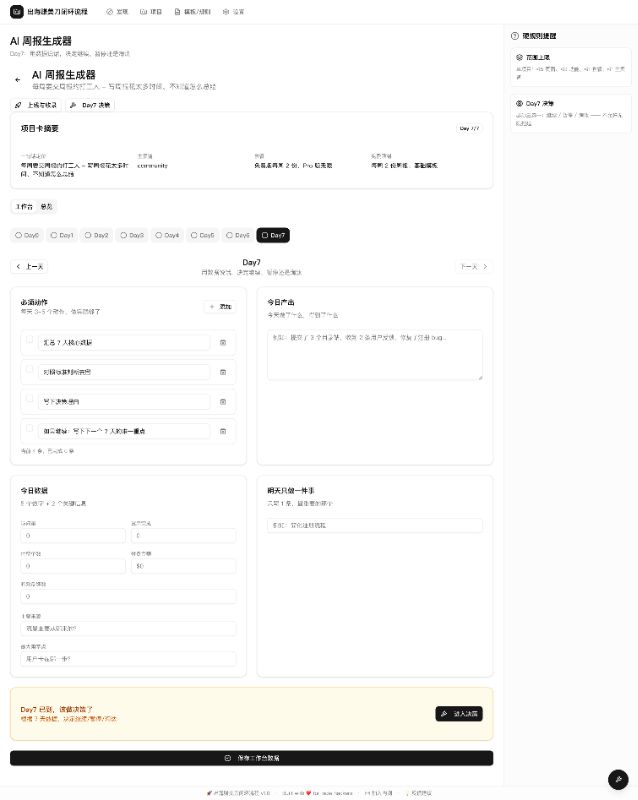Edit the first required action text field
Viewport: 638px width, 800px height.
[124, 343]
